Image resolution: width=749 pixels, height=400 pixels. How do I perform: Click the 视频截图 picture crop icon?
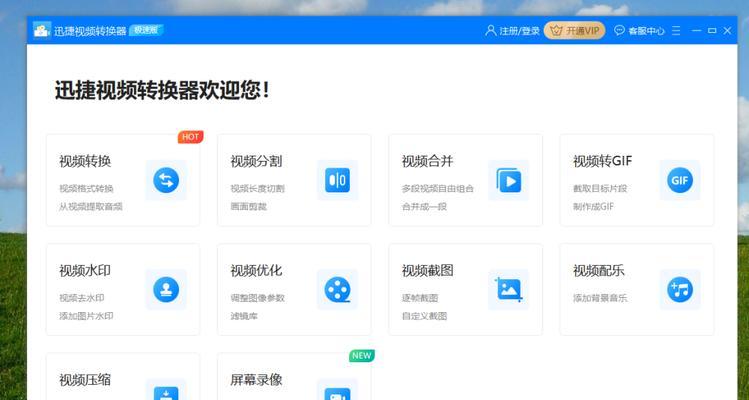[508, 290]
